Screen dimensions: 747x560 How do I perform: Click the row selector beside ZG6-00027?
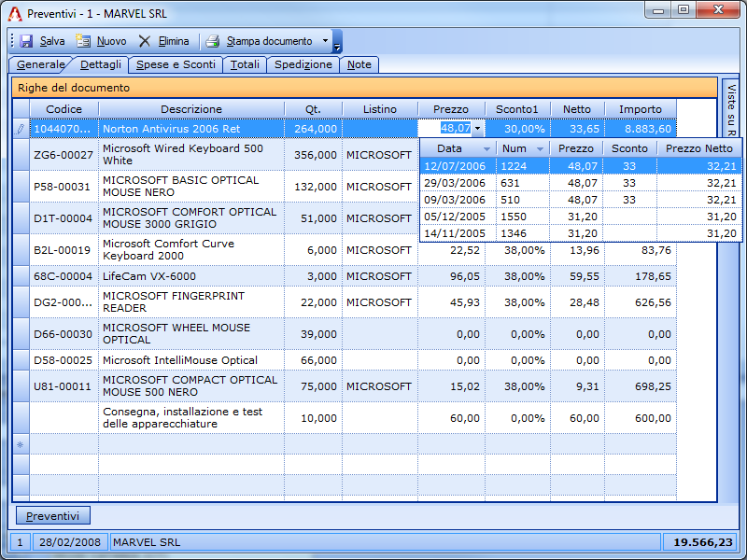pyautogui.click(x=21, y=155)
